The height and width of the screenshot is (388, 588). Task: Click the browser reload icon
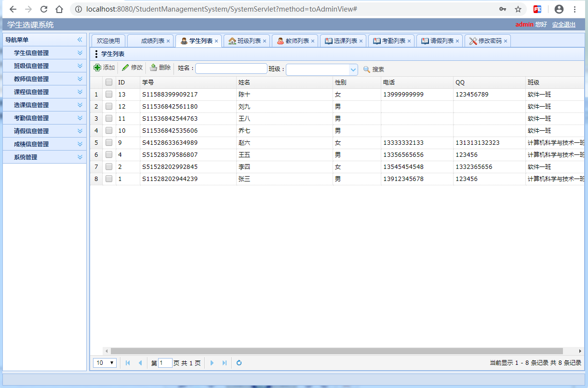[x=44, y=9]
